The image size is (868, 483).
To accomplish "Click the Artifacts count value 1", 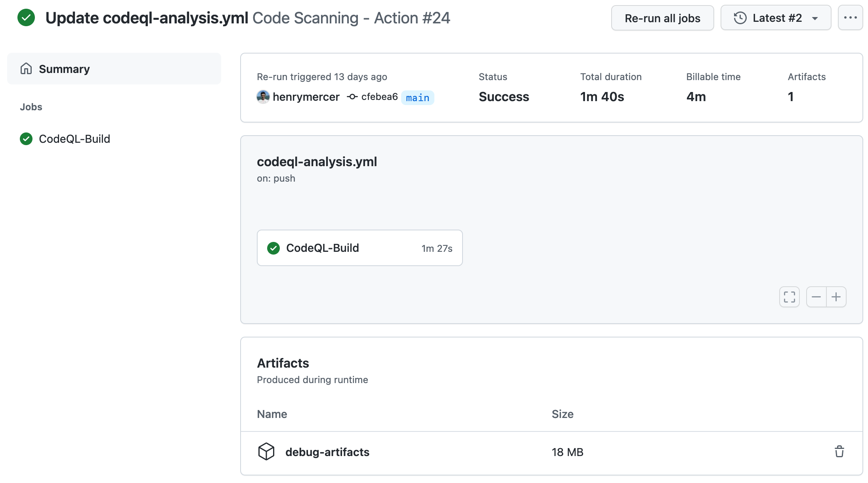I will [x=791, y=97].
